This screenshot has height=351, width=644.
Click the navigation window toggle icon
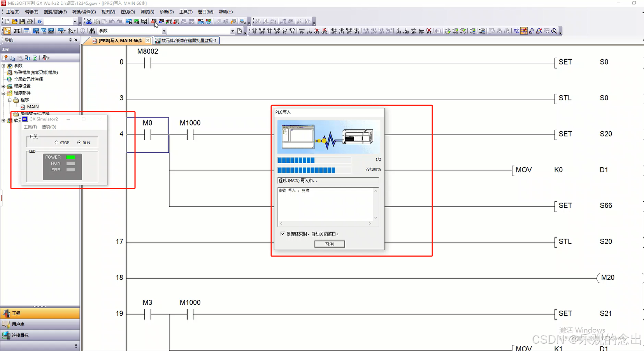tap(7, 31)
